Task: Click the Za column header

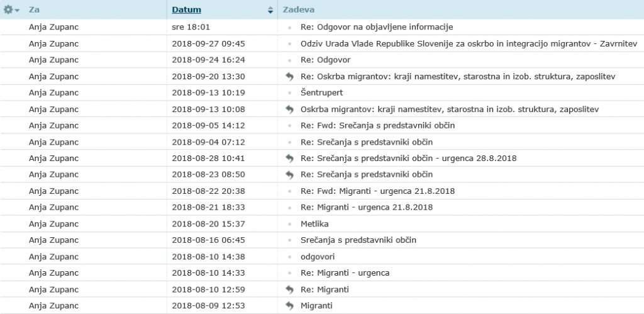Action: pos(34,10)
